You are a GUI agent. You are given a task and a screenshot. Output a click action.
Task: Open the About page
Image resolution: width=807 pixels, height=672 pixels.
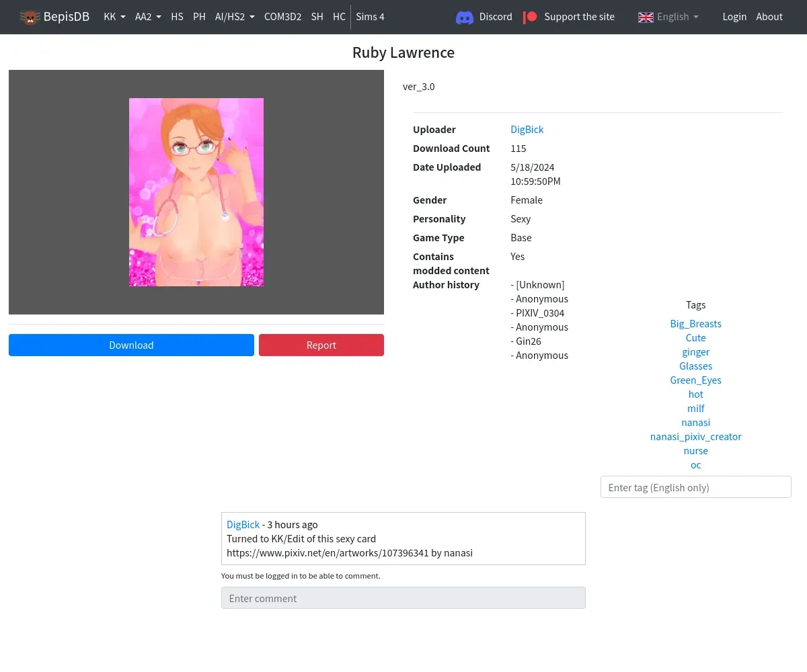click(x=769, y=17)
